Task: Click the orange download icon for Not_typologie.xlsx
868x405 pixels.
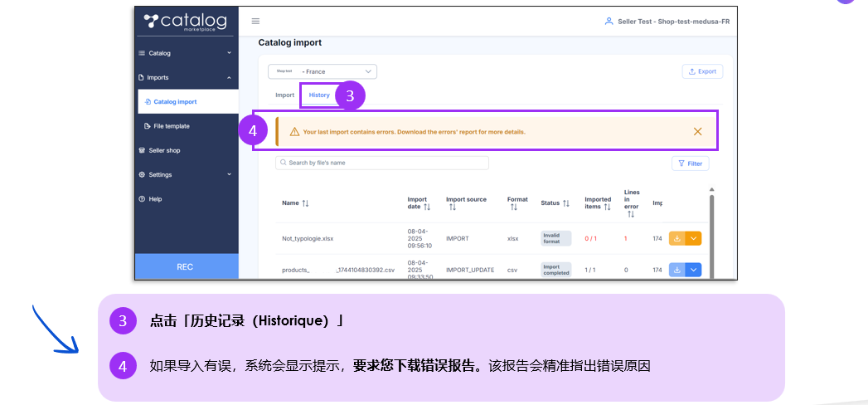Action: (x=677, y=238)
